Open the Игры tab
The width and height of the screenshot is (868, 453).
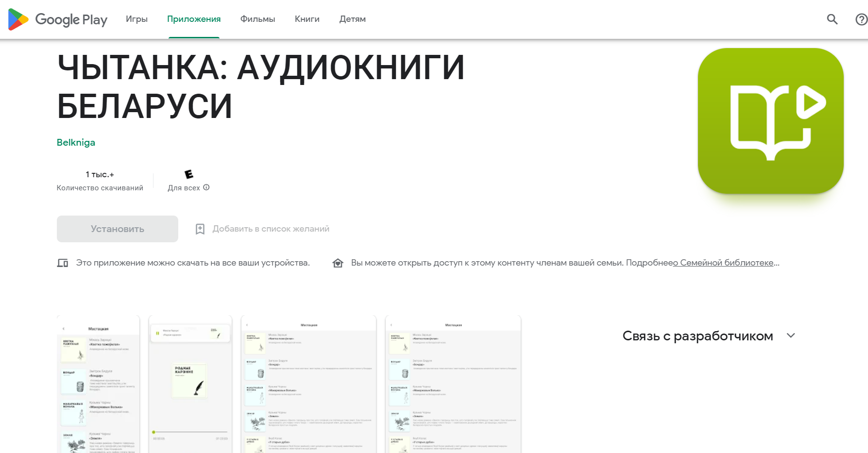pyautogui.click(x=136, y=19)
